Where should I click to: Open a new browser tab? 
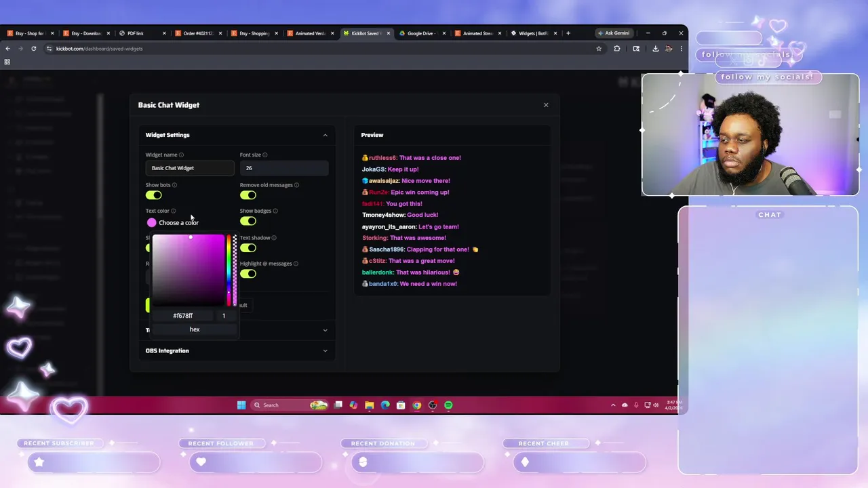click(x=568, y=33)
